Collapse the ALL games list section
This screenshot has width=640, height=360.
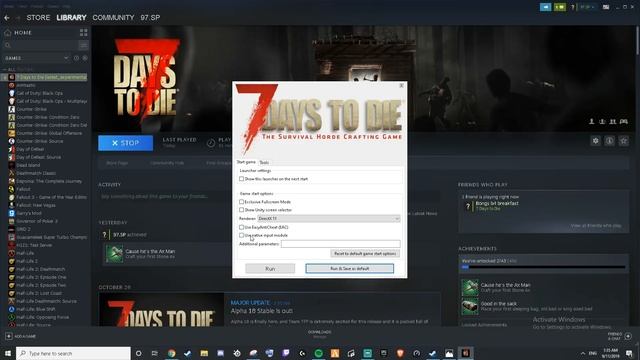point(4,69)
